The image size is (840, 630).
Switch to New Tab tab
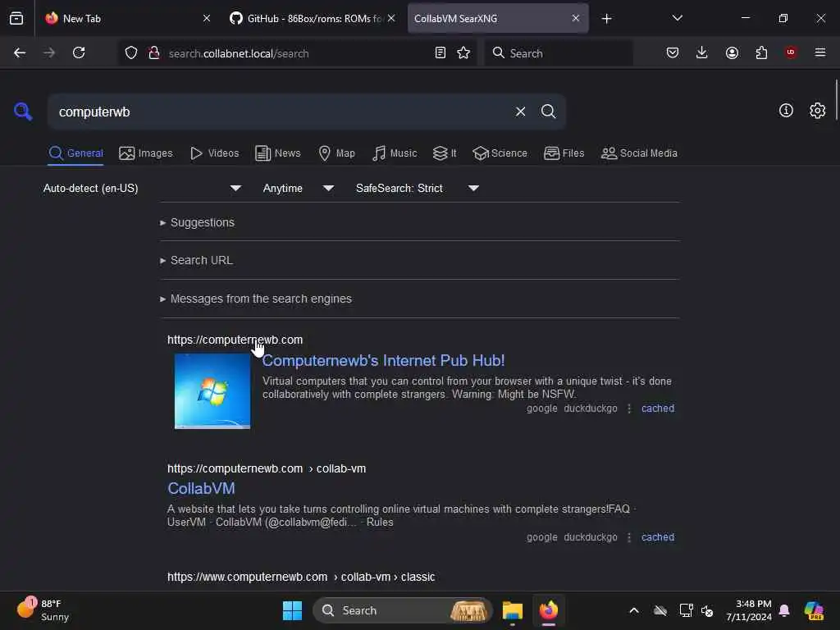pyautogui.click(x=127, y=18)
